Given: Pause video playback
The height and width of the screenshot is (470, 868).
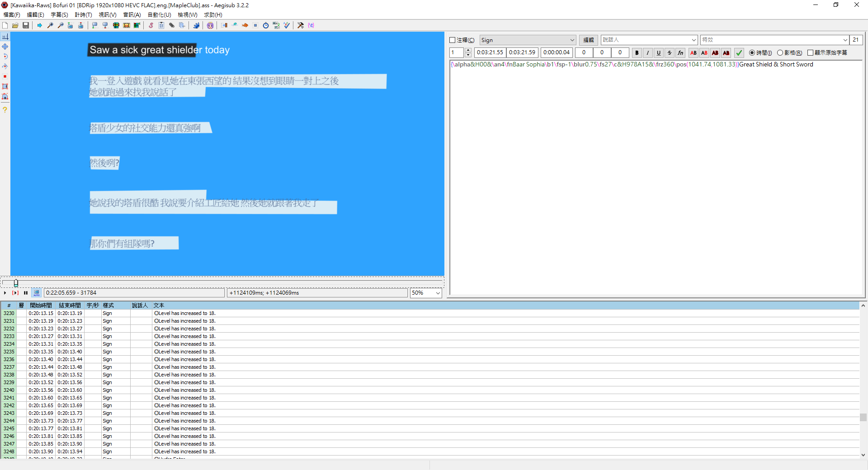Looking at the screenshot, I should pyautogui.click(x=26, y=293).
